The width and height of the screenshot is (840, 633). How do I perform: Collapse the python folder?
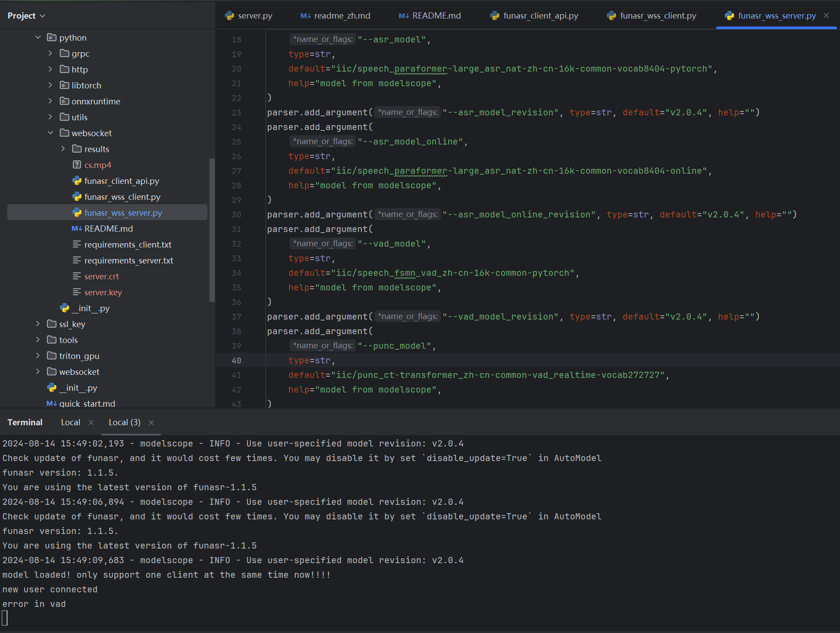tap(38, 38)
